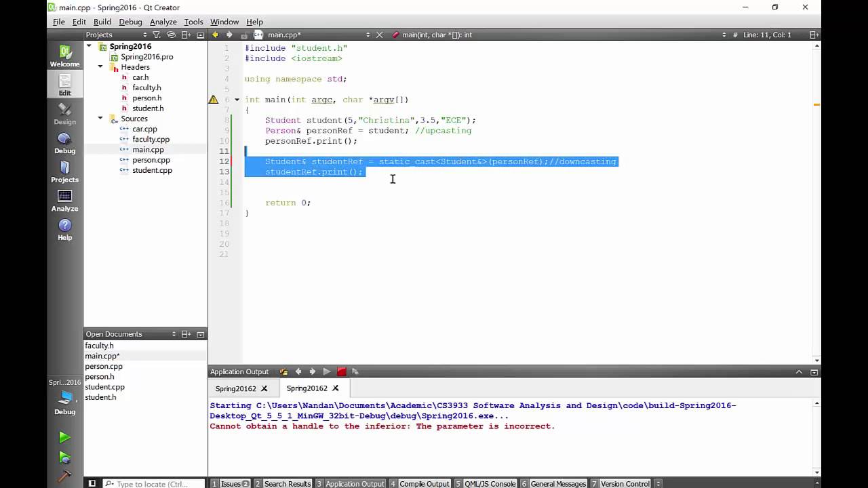
Task: Split the Open Documents panel
Action: (x=186, y=334)
